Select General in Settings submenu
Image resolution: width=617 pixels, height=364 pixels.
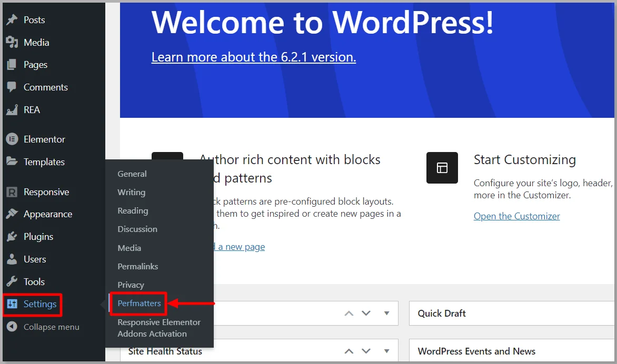tap(132, 174)
